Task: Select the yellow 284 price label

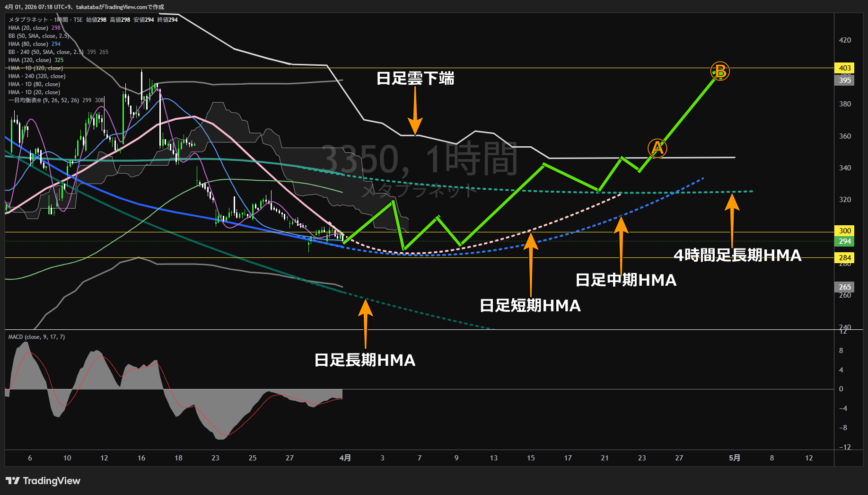Action: click(x=845, y=258)
